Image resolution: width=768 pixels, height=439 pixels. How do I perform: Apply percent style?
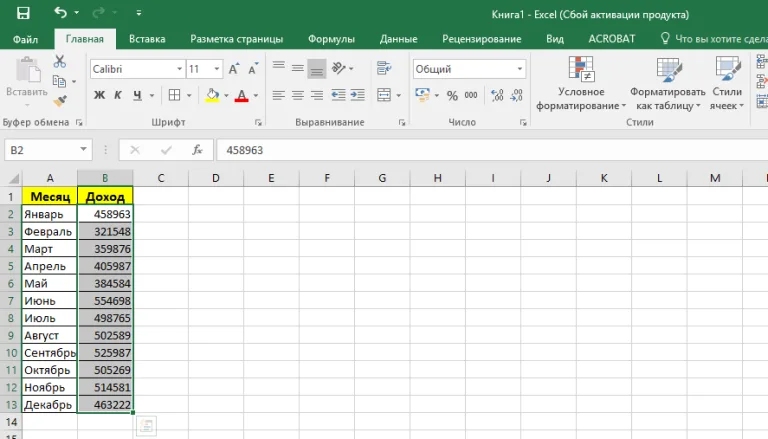(x=452, y=95)
